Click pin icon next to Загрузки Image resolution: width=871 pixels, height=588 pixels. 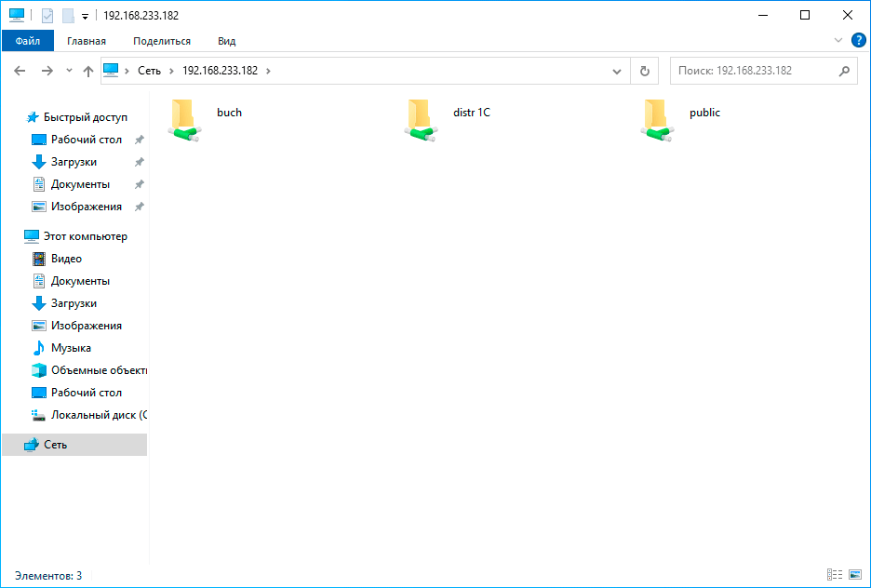click(x=140, y=162)
